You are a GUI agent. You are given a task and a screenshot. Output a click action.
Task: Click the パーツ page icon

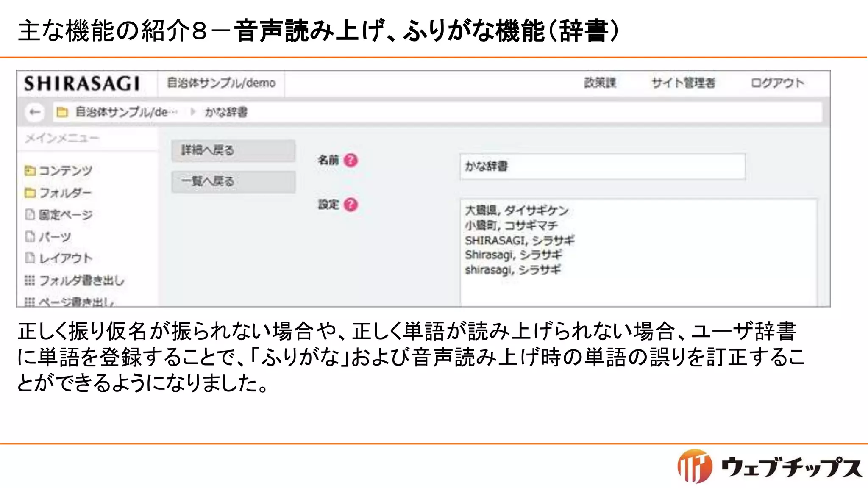pyautogui.click(x=30, y=236)
